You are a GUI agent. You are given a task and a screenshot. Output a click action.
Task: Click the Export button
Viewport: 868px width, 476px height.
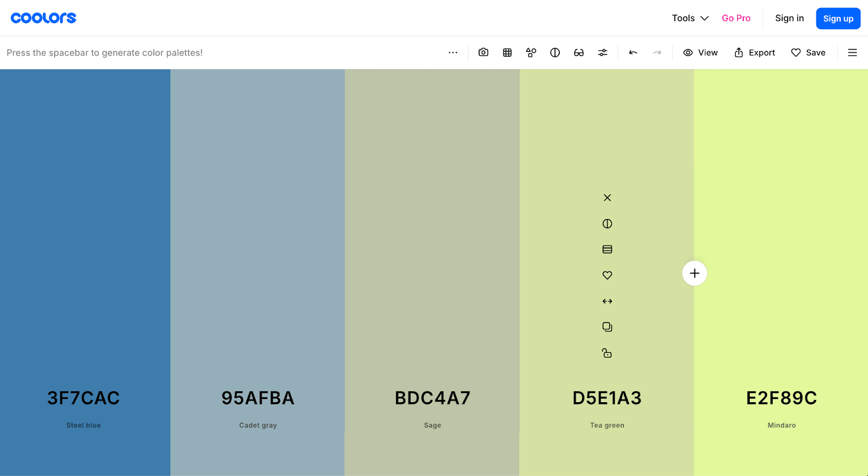[755, 53]
